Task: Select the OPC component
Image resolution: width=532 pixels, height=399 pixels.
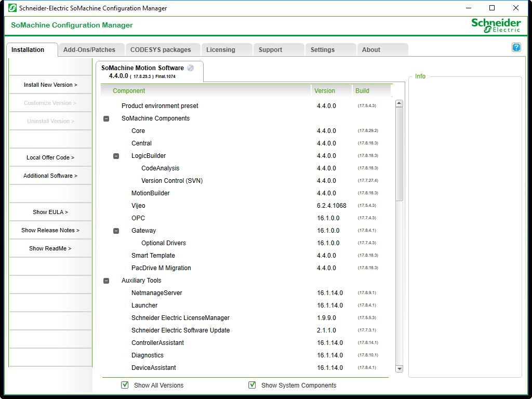Action: (247, 218)
